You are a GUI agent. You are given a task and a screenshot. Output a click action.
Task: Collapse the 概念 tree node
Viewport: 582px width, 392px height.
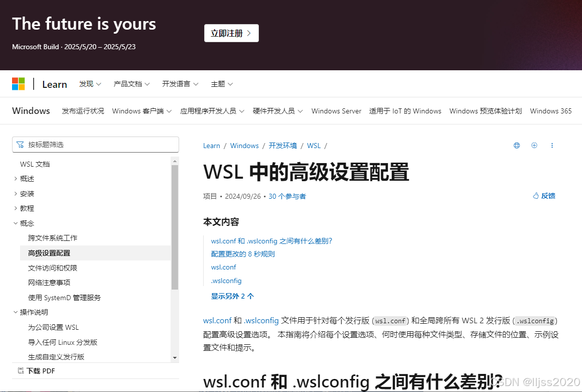pyautogui.click(x=16, y=223)
